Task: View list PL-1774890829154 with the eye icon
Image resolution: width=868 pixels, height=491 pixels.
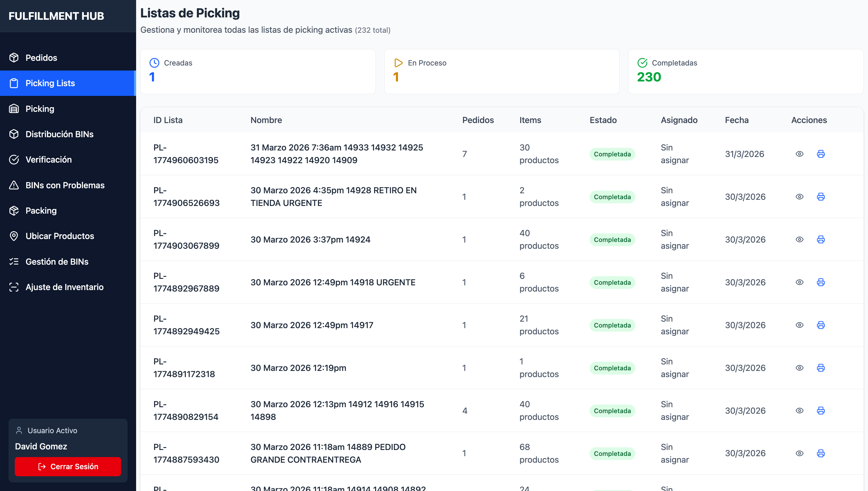Action: 800,411
